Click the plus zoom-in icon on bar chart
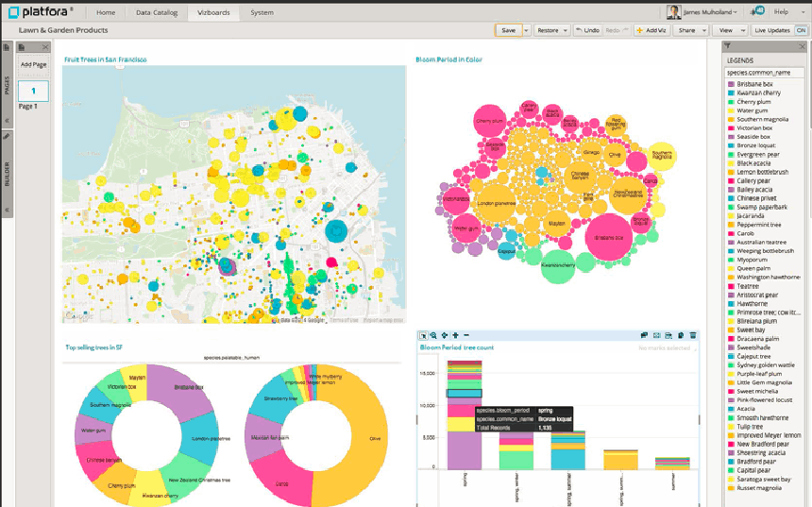The height and width of the screenshot is (507, 812). [x=455, y=335]
